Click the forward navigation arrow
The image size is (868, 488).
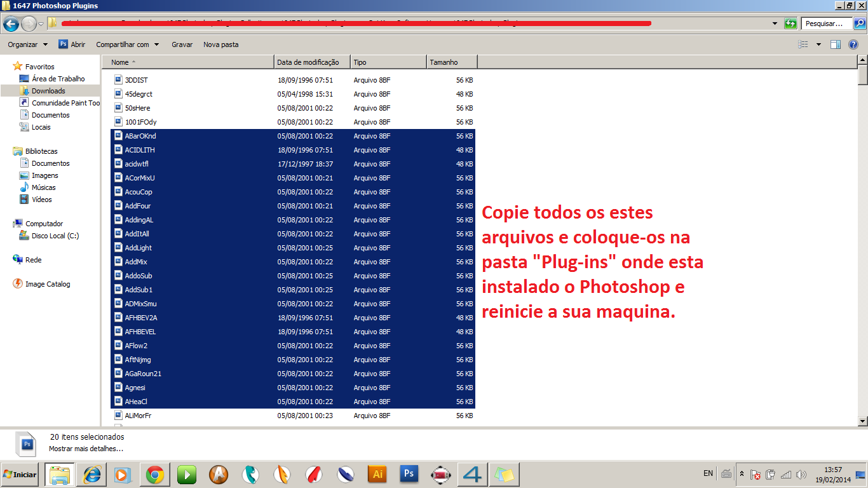coord(29,24)
